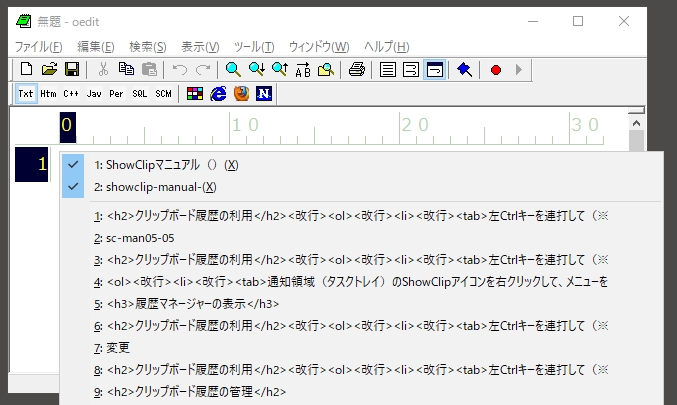Open a file using the folder icon
The image size is (677, 405).
click(49, 69)
